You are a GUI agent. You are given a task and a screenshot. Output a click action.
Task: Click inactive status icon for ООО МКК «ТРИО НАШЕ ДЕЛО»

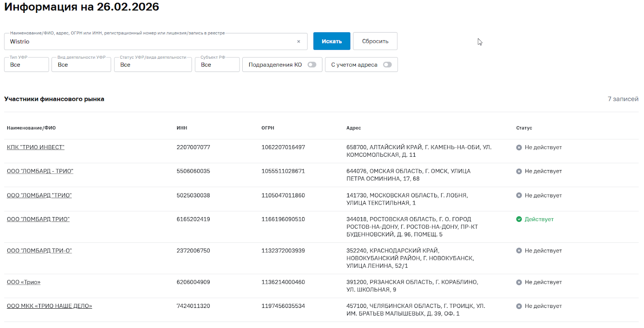[519, 306]
